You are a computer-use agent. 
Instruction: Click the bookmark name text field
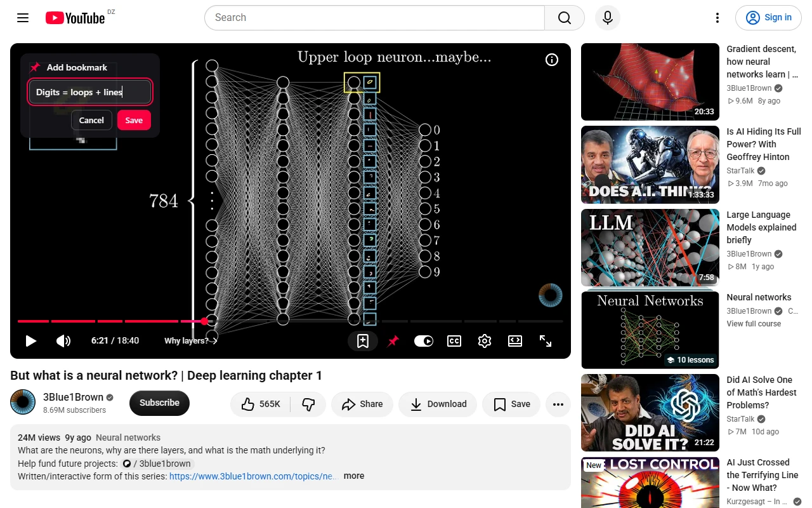click(x=90, y=92)
